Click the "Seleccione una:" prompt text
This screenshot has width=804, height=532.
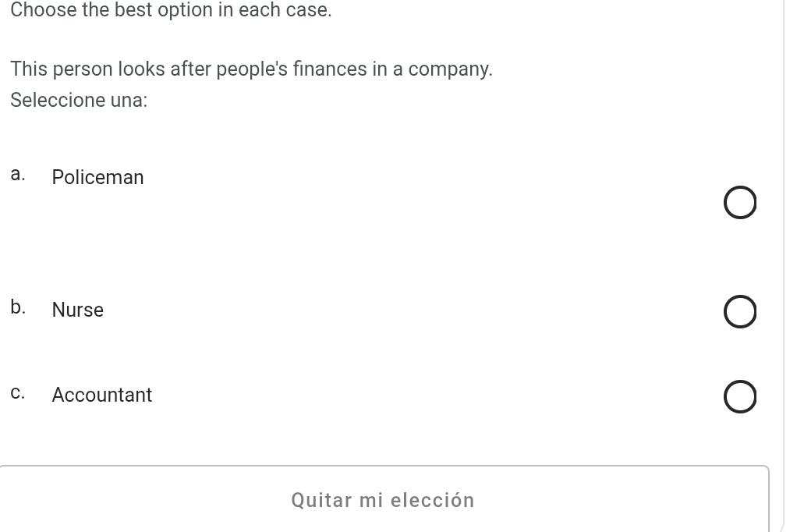[x=79, y=101]
